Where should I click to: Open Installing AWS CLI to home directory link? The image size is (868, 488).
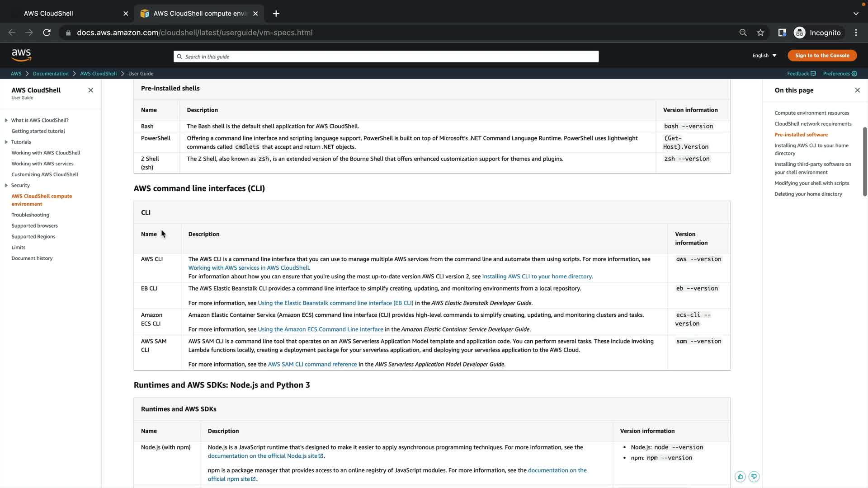click(x=537, y=277)
